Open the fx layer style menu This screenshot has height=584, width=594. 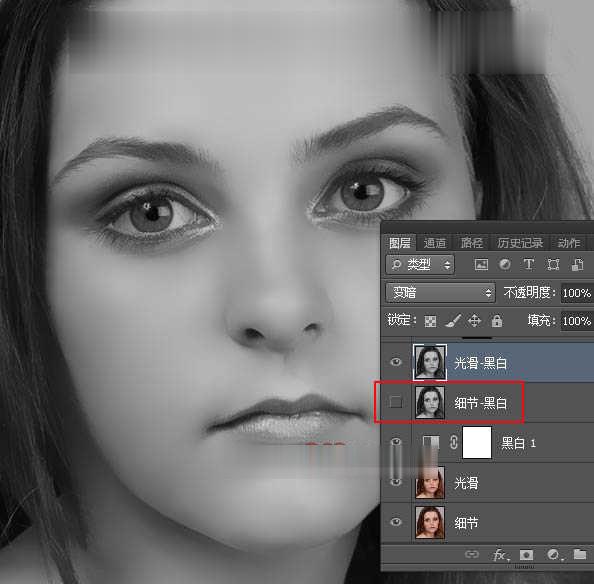501,555
